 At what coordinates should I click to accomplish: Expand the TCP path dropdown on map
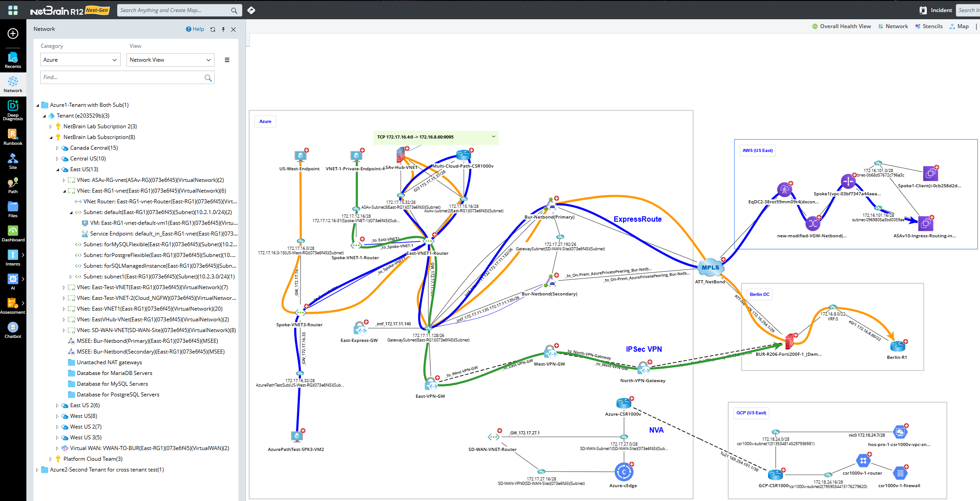[x=494, y=137]
